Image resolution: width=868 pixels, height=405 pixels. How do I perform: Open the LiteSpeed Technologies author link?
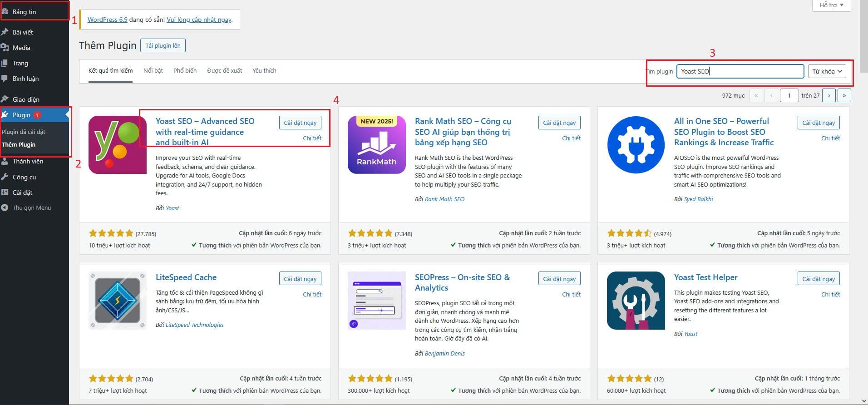click(195, 325)
